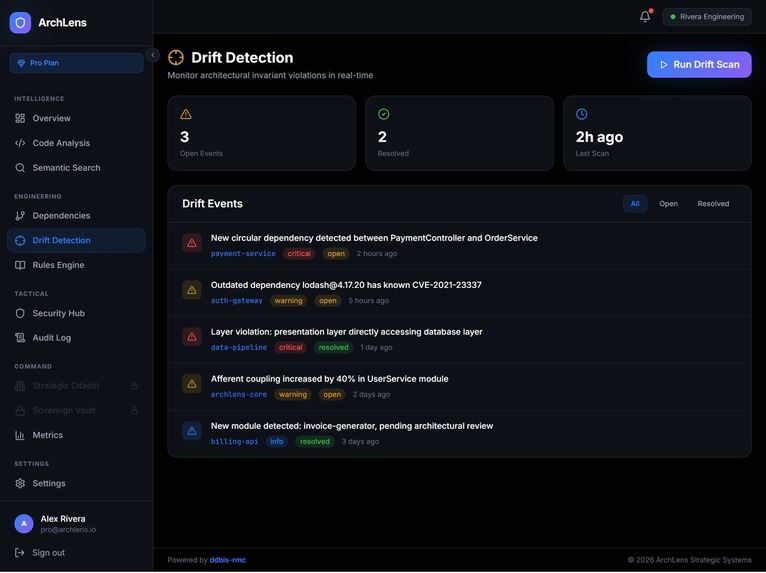Click the Resolved checkmark icon
Image resolution: width=766 pixels, height=573 pixels.
click(383, 114)
